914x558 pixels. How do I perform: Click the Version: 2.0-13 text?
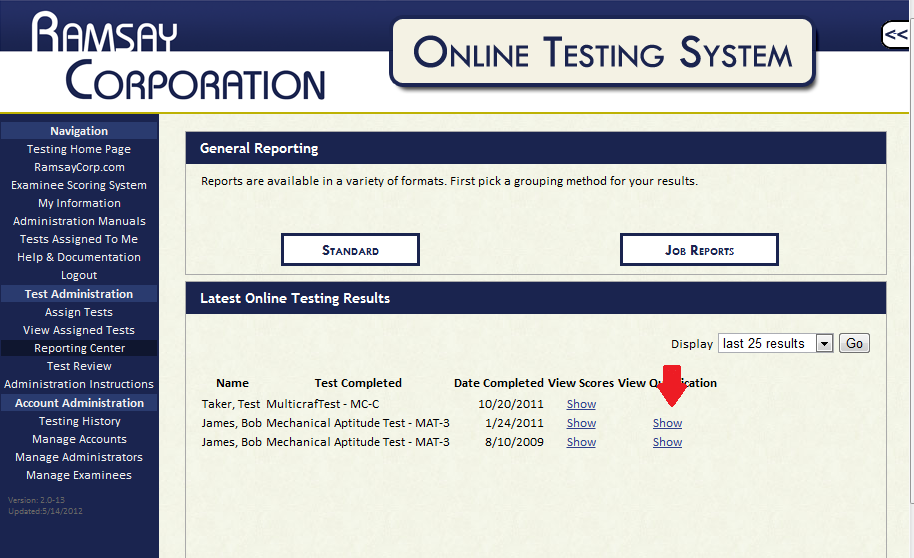click(36, 500)
